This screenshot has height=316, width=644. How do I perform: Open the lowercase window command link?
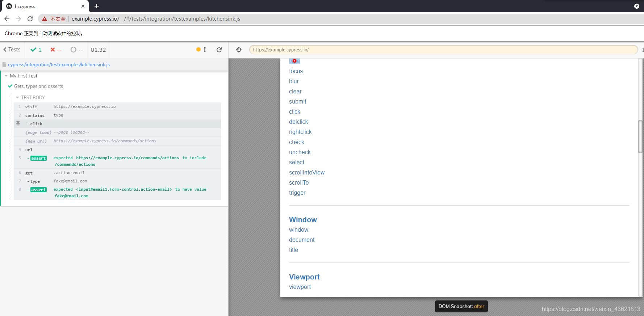coord(298,230)
